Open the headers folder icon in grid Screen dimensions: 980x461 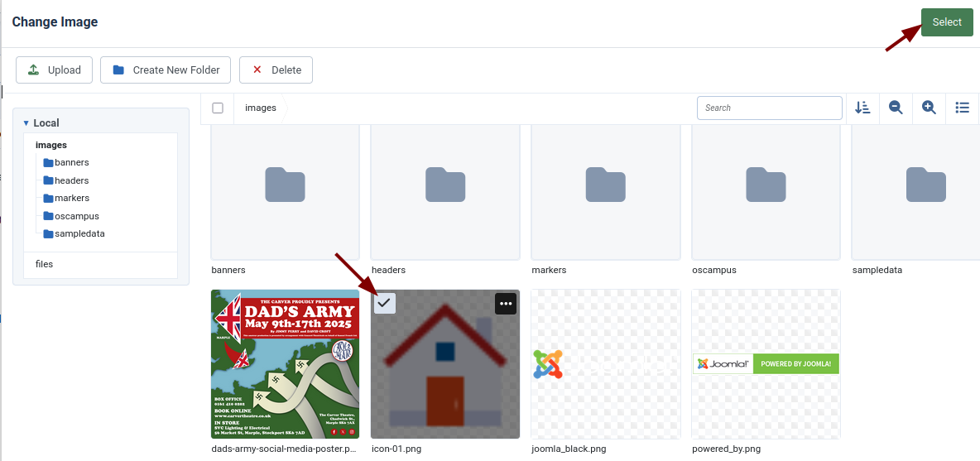point(445,185)
